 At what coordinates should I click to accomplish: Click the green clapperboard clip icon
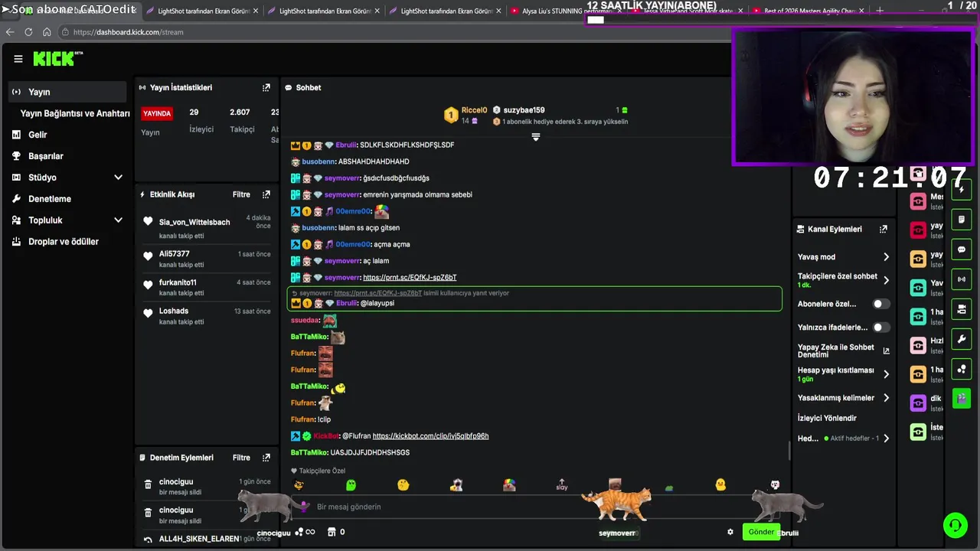pos(962,399)
